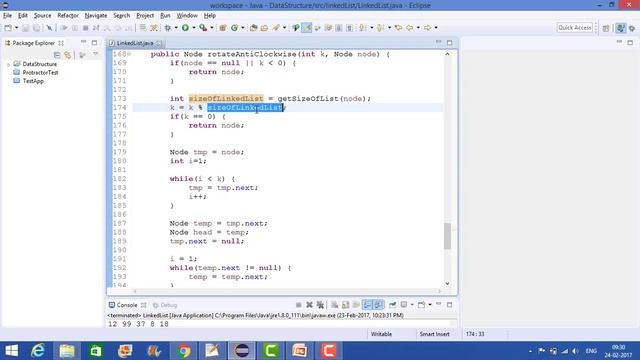
Task: Click the Quick Access search field
Action: 575,28
